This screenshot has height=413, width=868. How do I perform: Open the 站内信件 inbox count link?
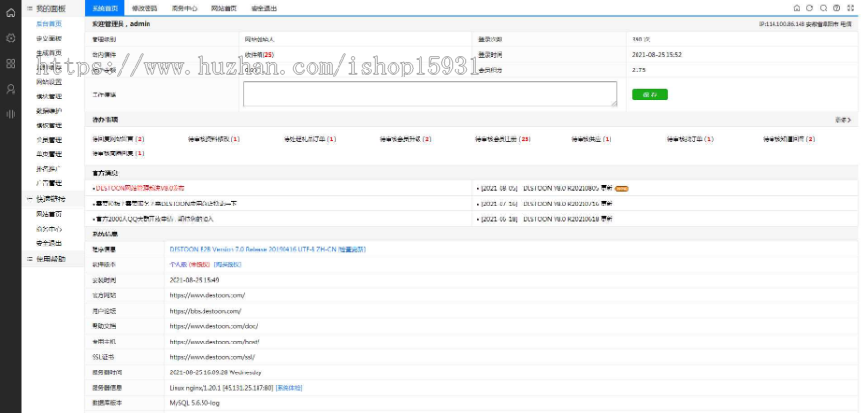tap(258, 54)
